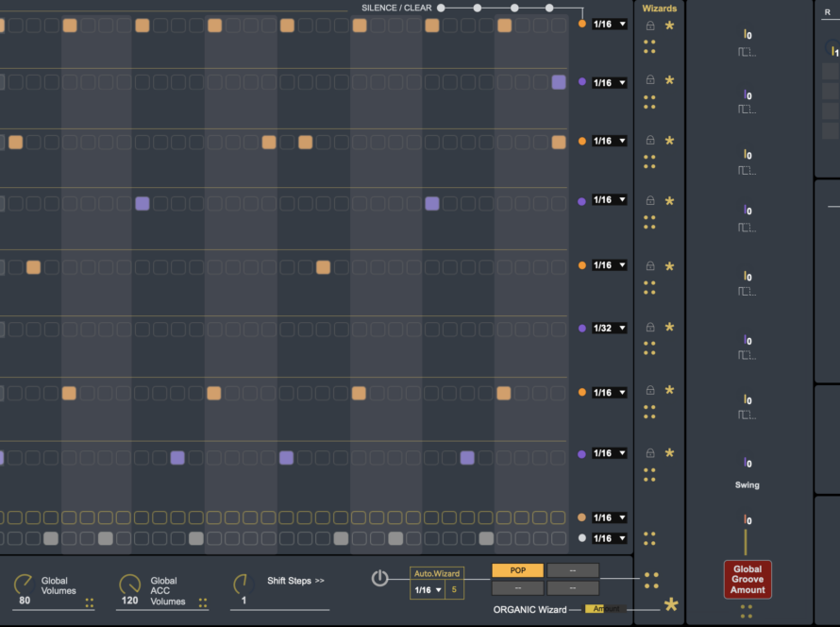Toggle the lock on the 1/32 row
Viewport: 840px width, 627px height.
649,328
